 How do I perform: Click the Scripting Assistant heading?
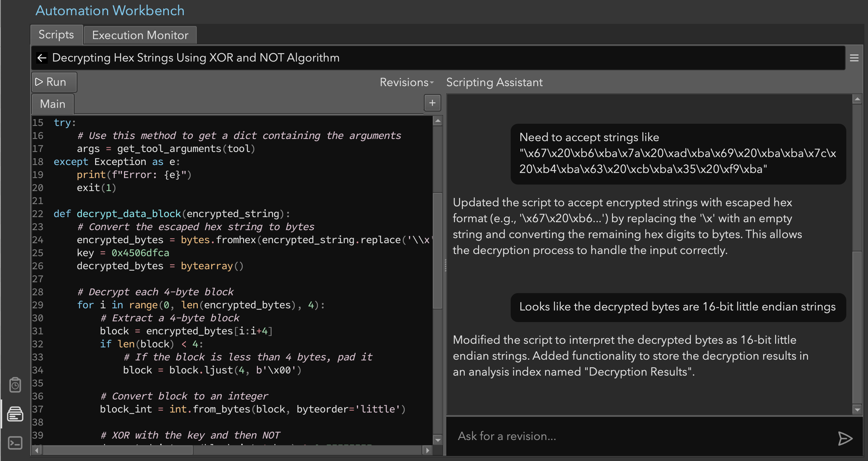494,83
